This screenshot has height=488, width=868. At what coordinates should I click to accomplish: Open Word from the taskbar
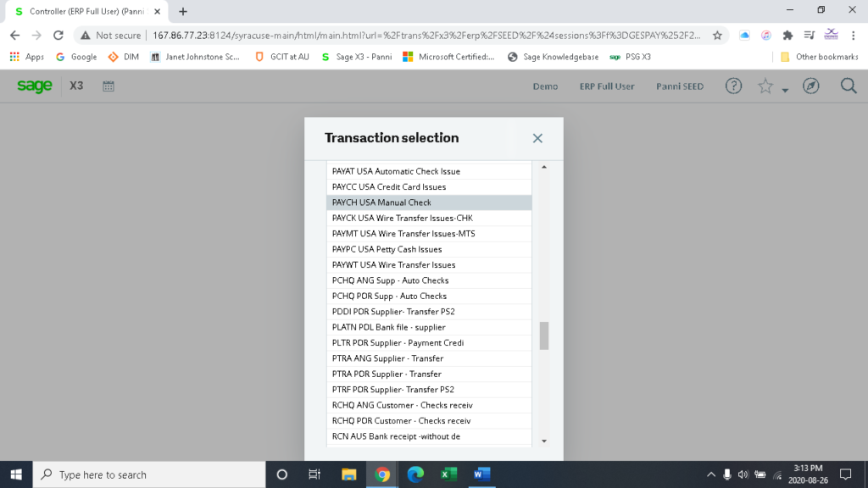click(x=483, y=474)
